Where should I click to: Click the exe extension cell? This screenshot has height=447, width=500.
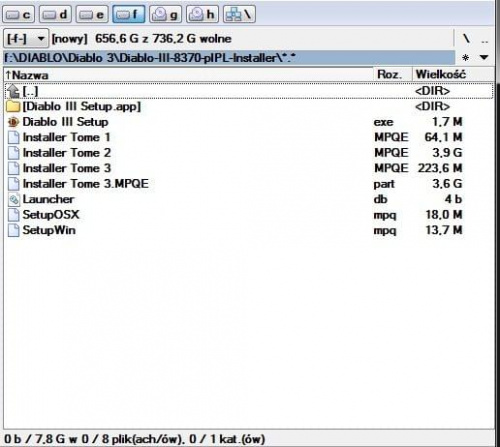[383, 122]
